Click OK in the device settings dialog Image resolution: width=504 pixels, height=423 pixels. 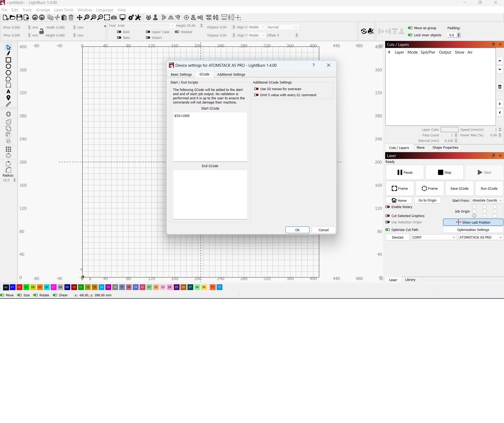297,230
